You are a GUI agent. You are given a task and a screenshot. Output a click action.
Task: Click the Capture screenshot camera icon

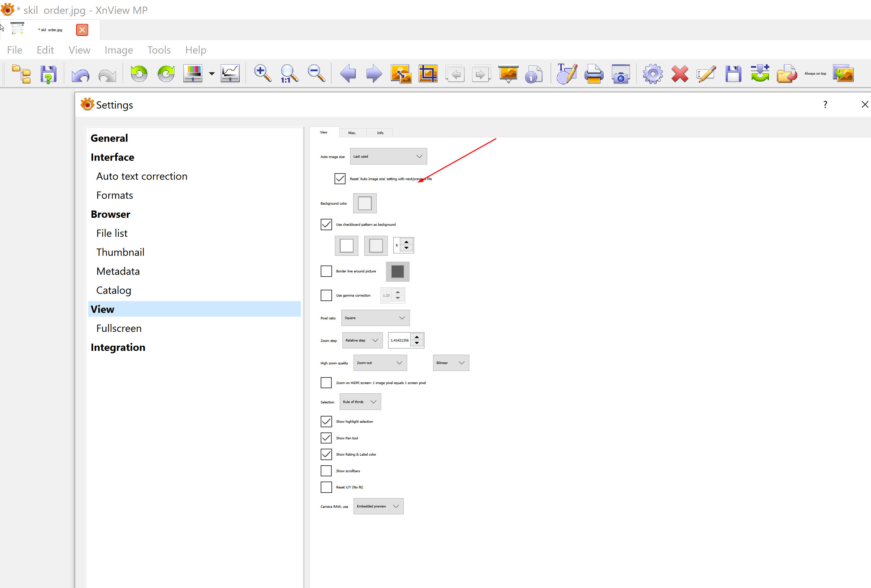coord(621,73)
